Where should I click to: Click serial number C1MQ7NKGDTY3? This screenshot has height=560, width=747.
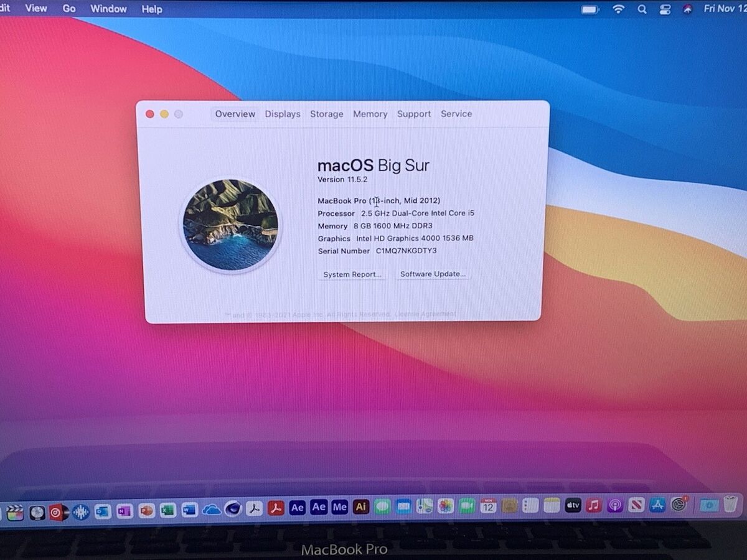406,251
